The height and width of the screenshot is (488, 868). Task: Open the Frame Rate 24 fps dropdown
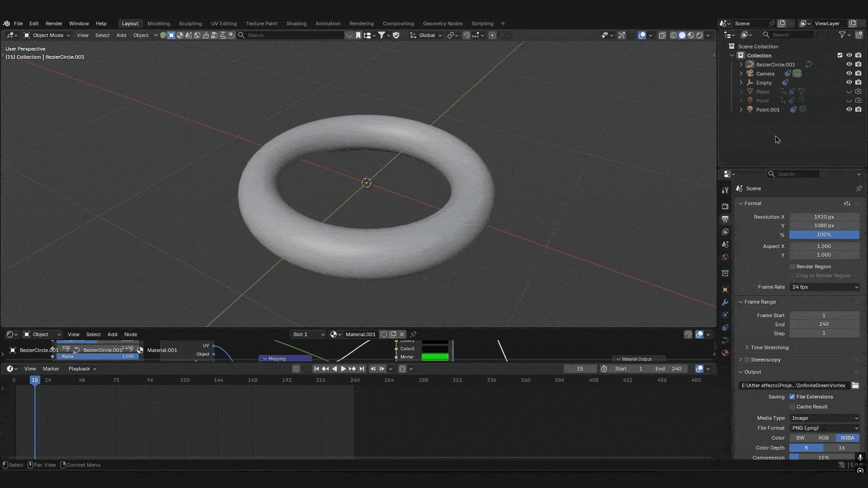click(x=824, y=287)
